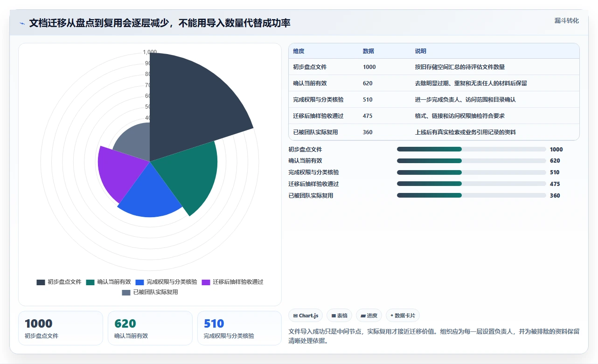Click table value 360
The width and height of the screenshot is (598, 364).
368,132
